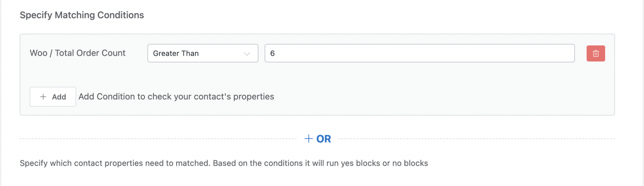The width and height of the screenshot is (644, 186).
Task: Click the dashed OR divider line
Action: click(x=157, y=138)
